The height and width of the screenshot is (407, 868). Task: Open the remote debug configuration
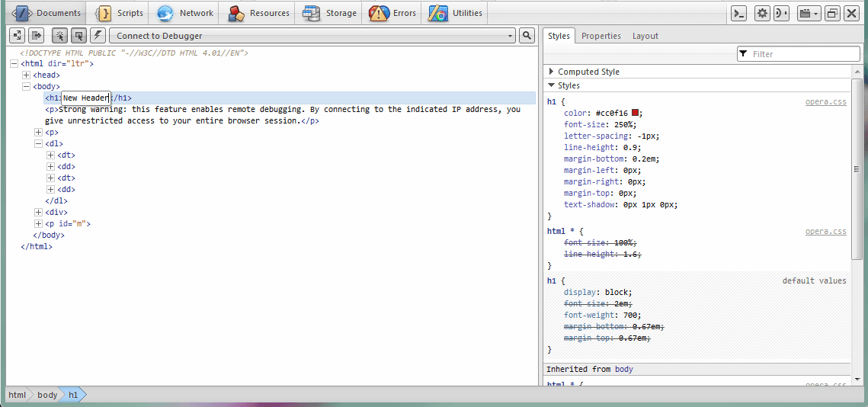(x=782, y=13)
